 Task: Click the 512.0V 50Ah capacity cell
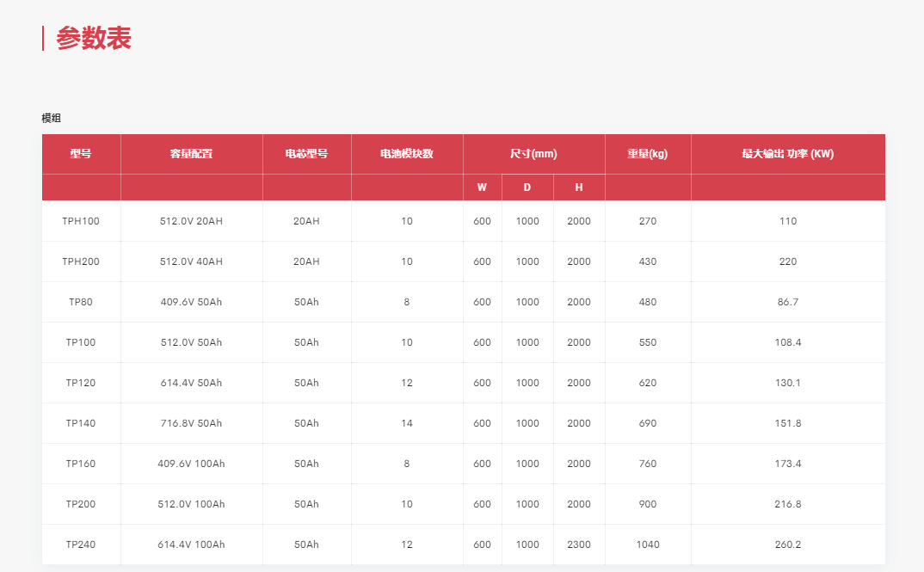192,342
